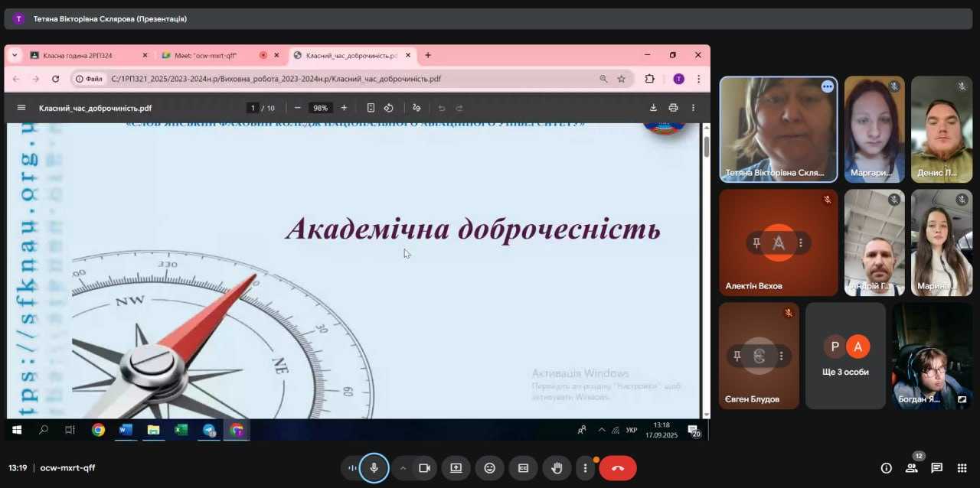Click the address bar file path
Image resolution: width=980 pixels, height=488 pixels.
276,79
